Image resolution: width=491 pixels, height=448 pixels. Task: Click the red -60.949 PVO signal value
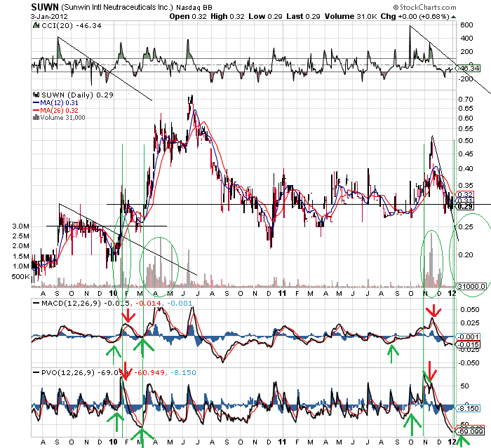point(149,372)
